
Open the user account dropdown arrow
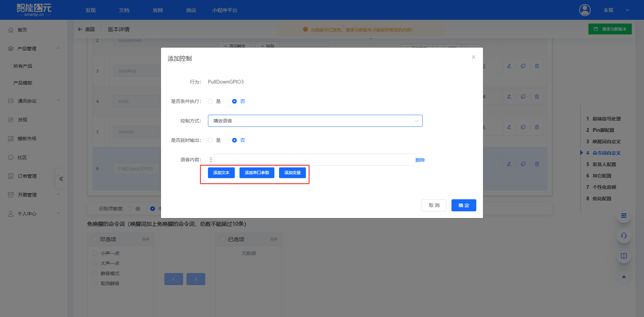pyautogui.click(x=627, y=10)
